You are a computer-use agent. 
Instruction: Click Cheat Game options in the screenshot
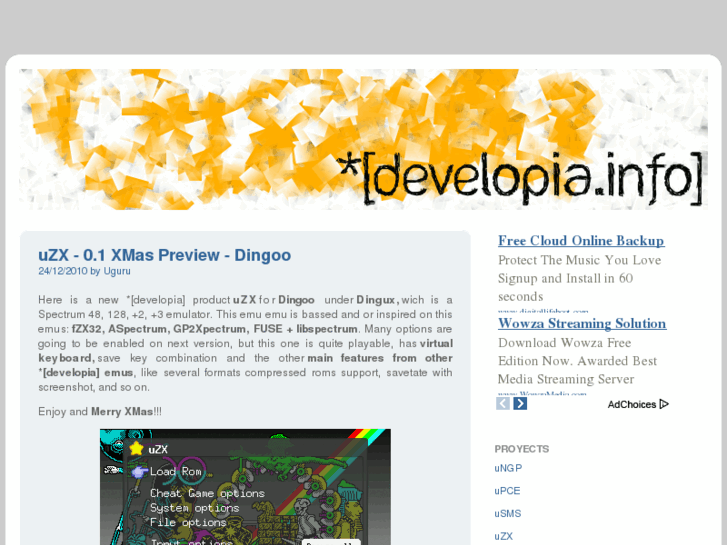(x=207, y=493)
